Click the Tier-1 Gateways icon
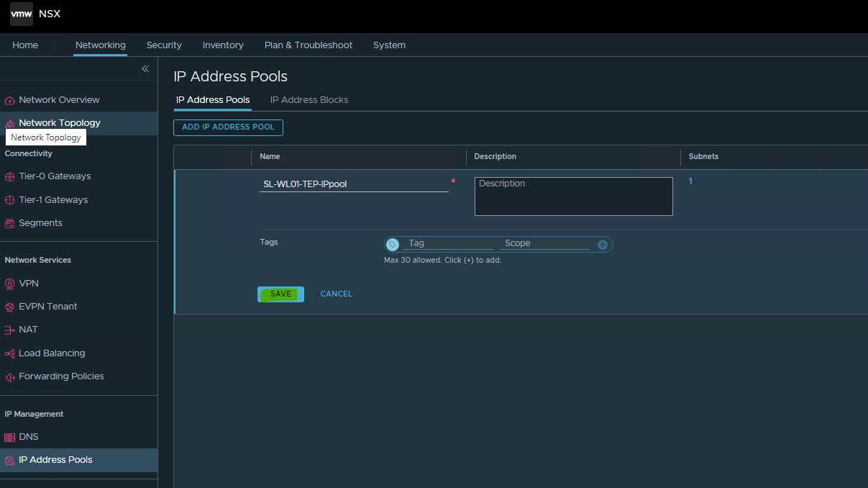Image resolution: width=868 pixels, height=488 pixels. (x=9, y=200)
